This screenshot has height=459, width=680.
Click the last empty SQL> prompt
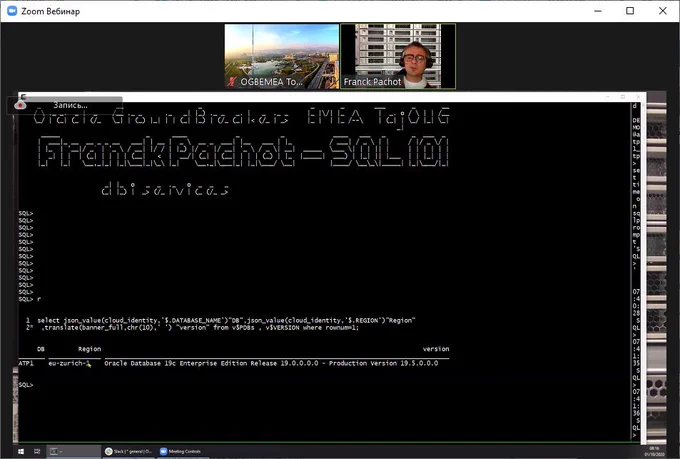pos(26,385)
